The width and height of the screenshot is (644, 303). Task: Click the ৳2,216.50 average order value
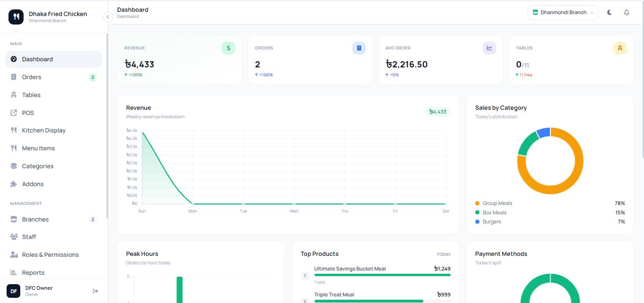(407, 65)
